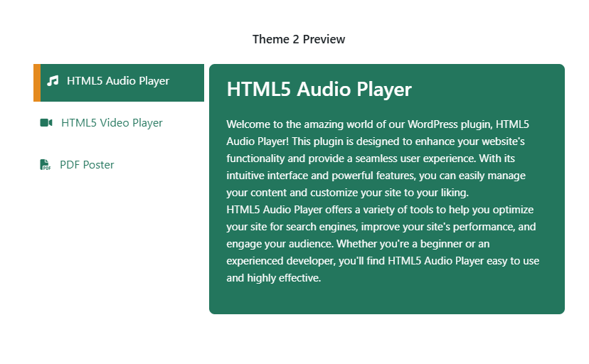Click the music note icon
This screenshot has width=589, height=364.
pos(53,80)
